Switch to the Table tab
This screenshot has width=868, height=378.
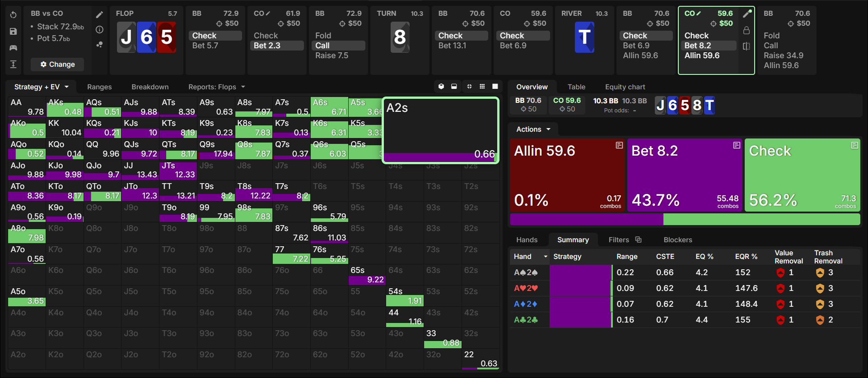[576, 87]
